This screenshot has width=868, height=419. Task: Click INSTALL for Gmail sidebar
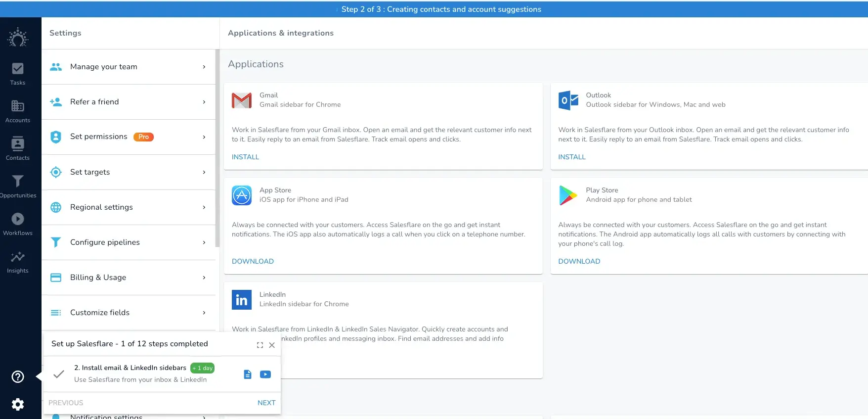pos(245,157)
